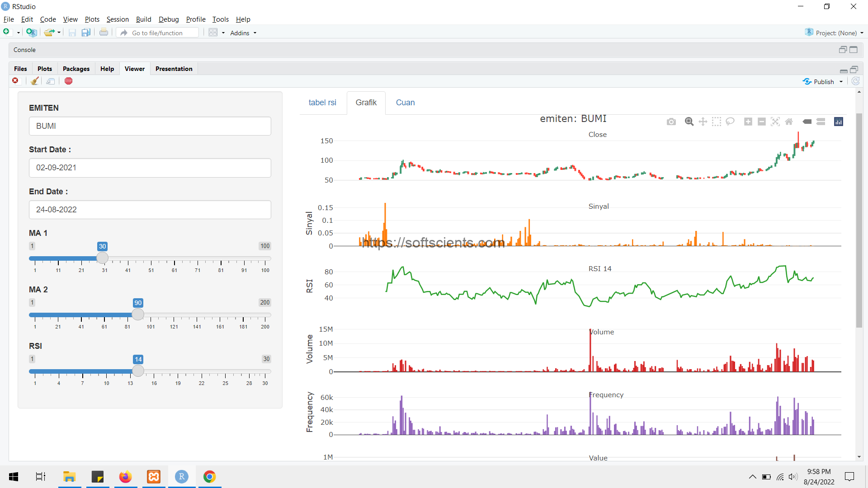Open the Windows notification center
This screenshot has width=868, height=488.
click(x=849, y=477)
